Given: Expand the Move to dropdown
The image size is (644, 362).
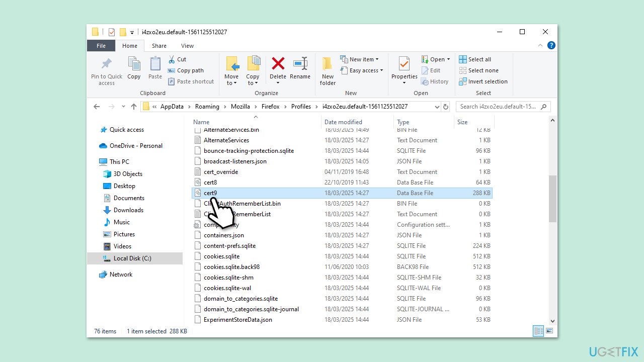Looking at the screenshot, I should (x=231, y=83).
